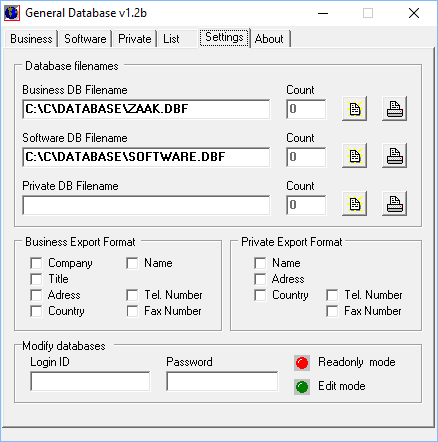438x442 pixels.
Task: Check the Title checkbox
Action: point(36,279)
